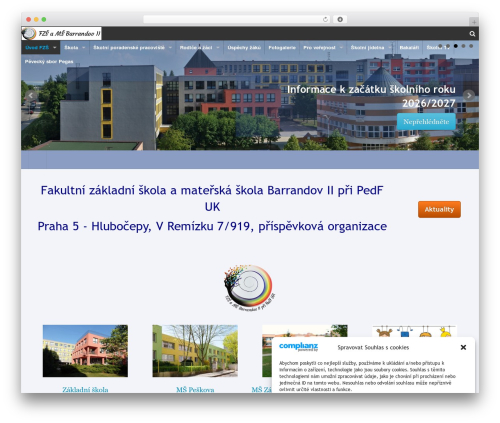Close the cookie consent banner with the X
The image size is (500, 423).
click(x=463, y=347)
